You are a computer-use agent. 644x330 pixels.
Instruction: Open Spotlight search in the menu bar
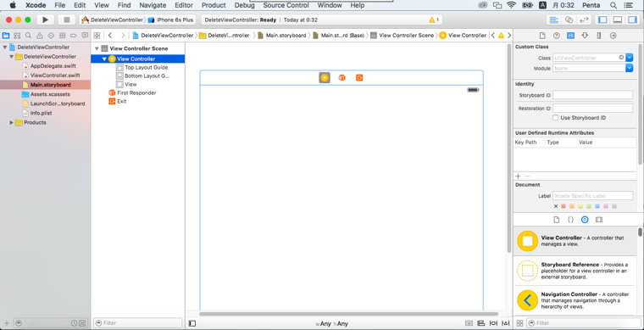coord(613,5)
